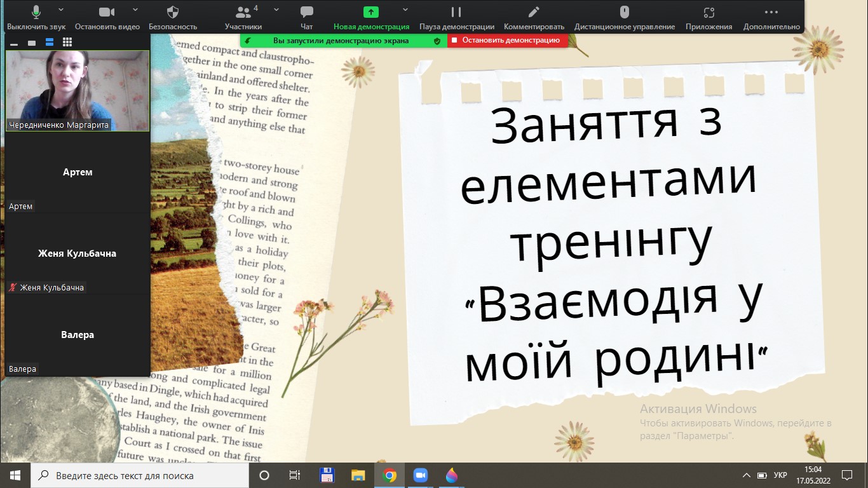Click the small Валера name label

point(22,369)
